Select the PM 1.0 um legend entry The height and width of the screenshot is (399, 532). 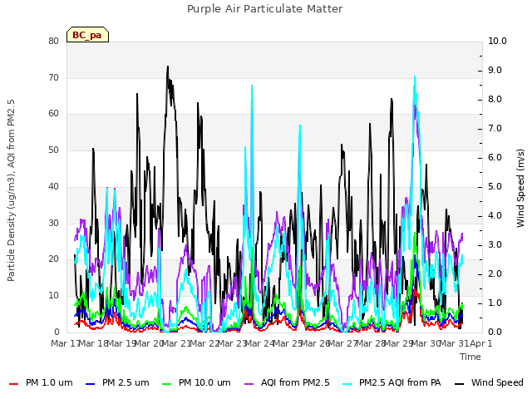click(x=41, y=382)
